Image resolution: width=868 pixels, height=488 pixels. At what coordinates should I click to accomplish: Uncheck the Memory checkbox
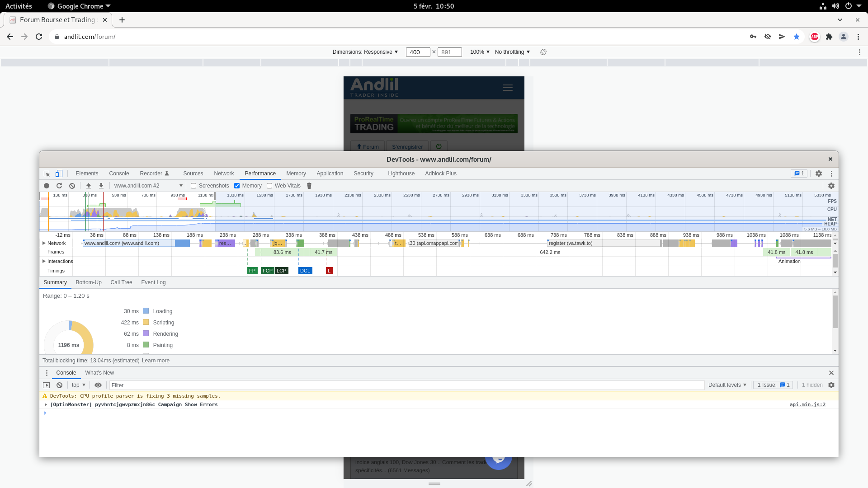(x=237, y=186)
